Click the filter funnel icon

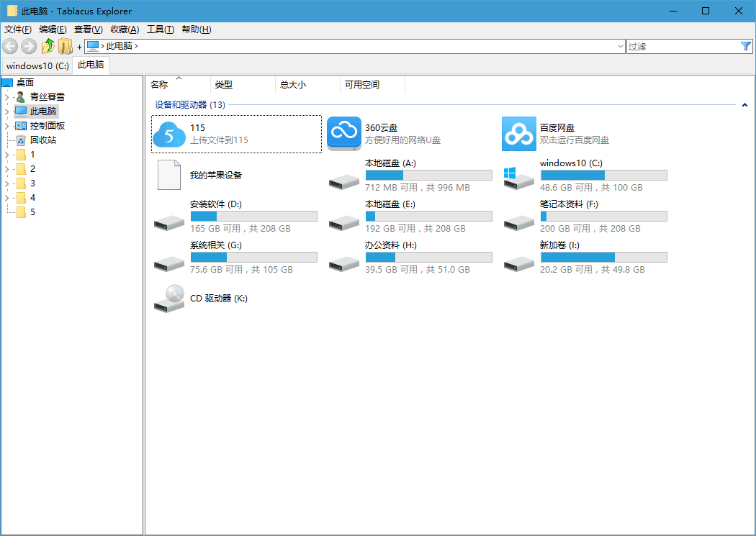point(745,46)
